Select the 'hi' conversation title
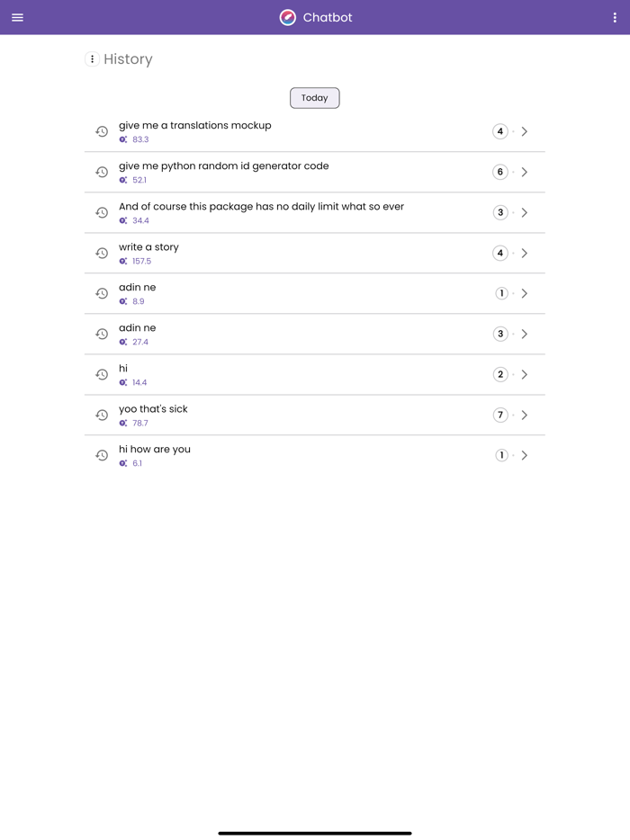Image resolution: width=630 pixels, height=840 pixels. pyautogui.click(x=123, y=368)
